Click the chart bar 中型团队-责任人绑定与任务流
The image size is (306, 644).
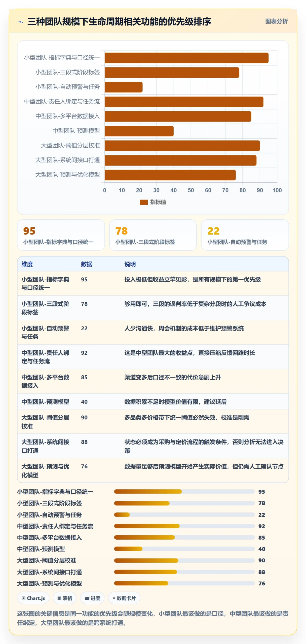click(x=184, y=102)
